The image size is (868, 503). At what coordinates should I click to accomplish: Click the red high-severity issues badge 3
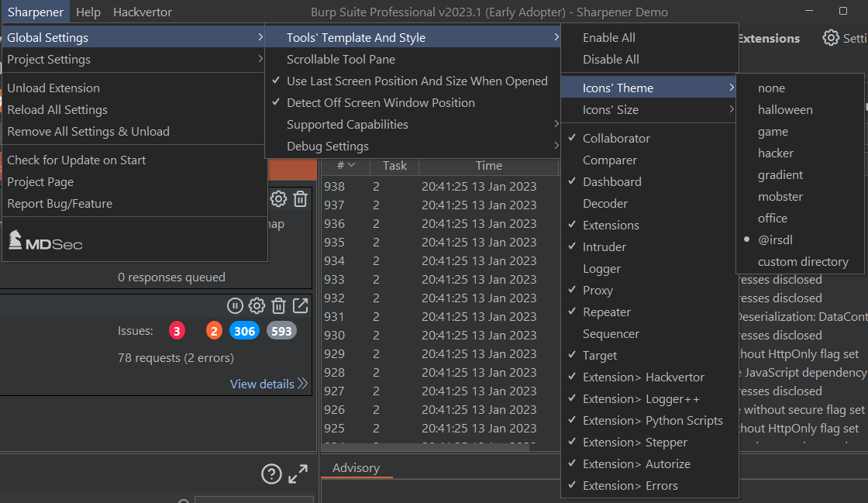(x=177, y=331)
